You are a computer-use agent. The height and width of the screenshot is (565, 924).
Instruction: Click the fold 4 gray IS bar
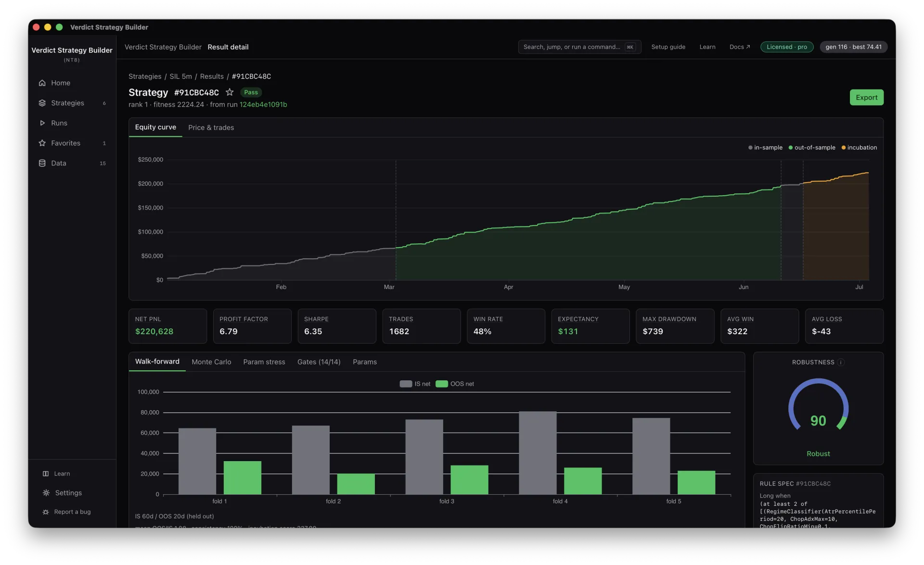coord(538,453)
